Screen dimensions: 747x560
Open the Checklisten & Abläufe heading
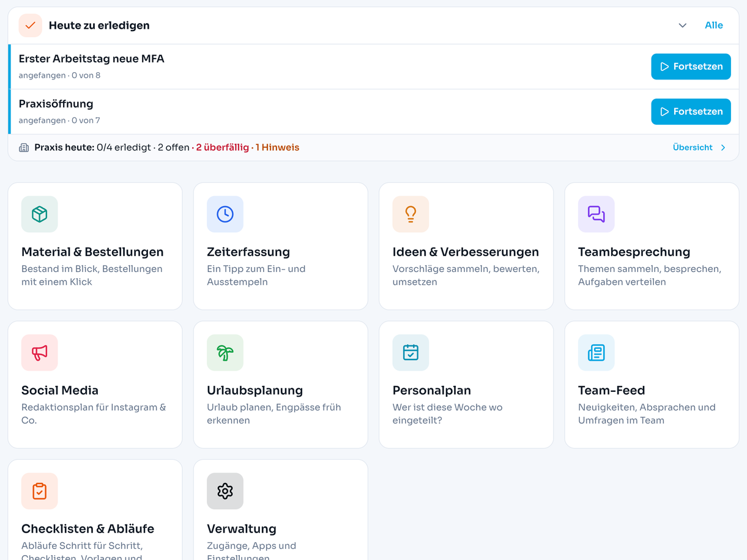[x=87, y=529]
